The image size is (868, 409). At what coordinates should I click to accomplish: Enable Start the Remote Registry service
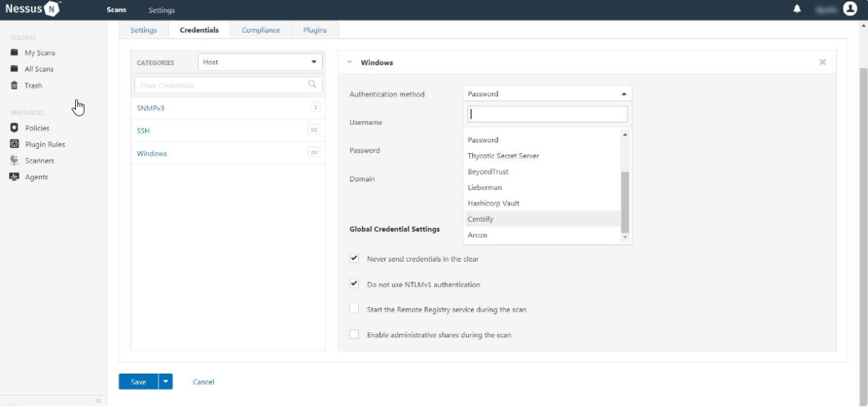tap(354, 309)
